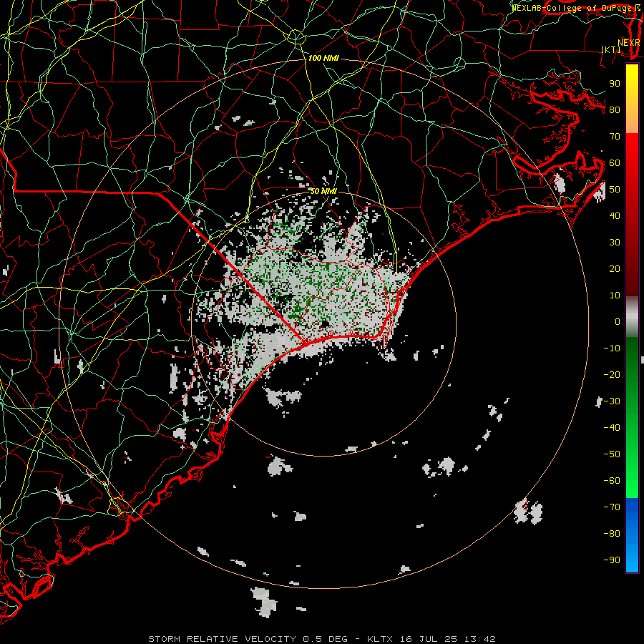Click the 50 NMI range ring label
Image resolution: width=644 pixels, height=644 pixels.
coord(323,191)
